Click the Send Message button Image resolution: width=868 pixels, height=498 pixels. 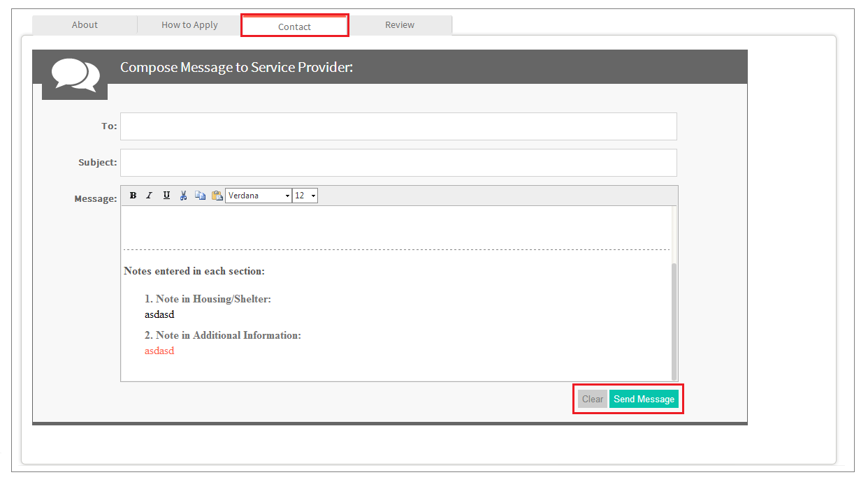click(x=644, y=399)
